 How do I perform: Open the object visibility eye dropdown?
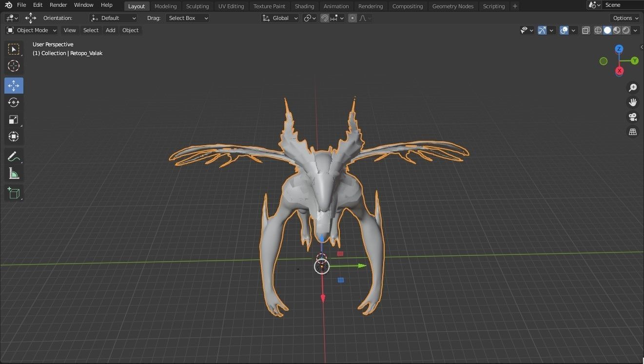coord(527,30)
